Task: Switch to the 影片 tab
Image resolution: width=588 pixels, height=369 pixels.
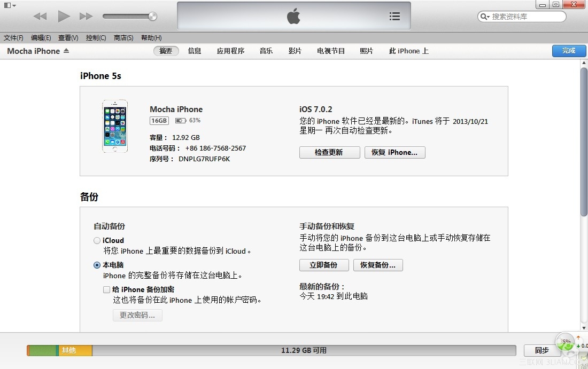Action: [x=295, y=51]
